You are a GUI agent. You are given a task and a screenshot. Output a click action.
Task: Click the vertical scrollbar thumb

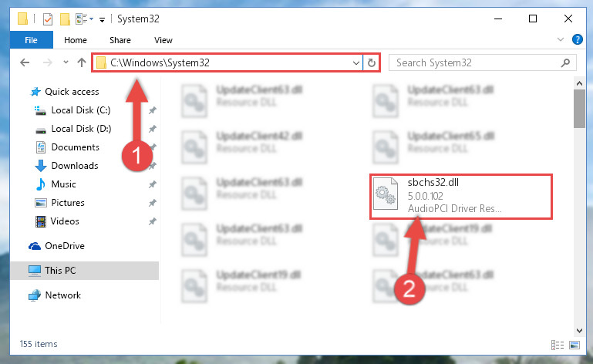(x=579, y=109)
